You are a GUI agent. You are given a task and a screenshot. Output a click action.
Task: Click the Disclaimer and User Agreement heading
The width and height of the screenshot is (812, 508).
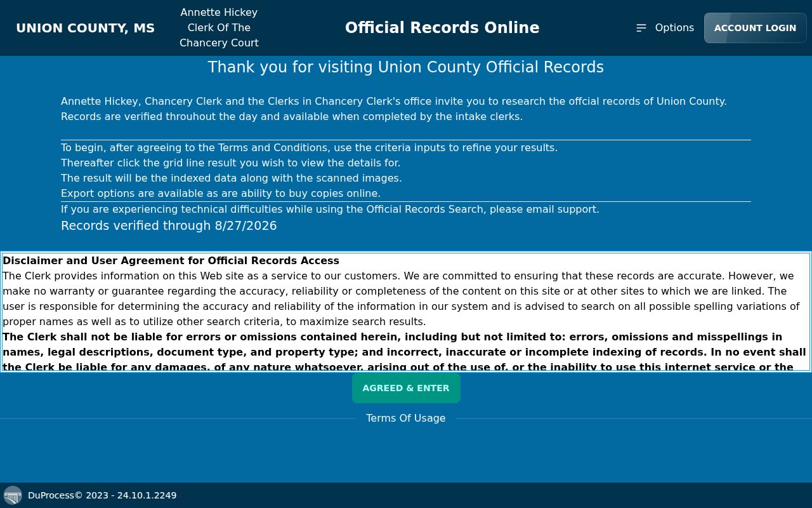click(x=171, y=260)
